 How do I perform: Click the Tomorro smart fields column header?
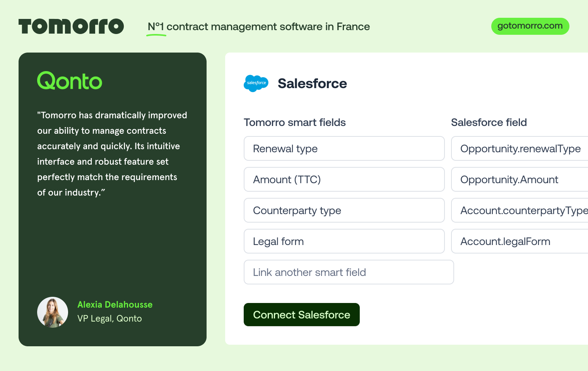[x=295, y=123]
